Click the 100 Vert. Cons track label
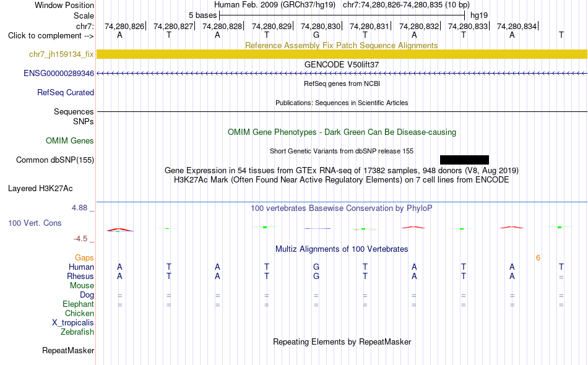This screenshot has height=365, width=588. [x=35, y=223]
